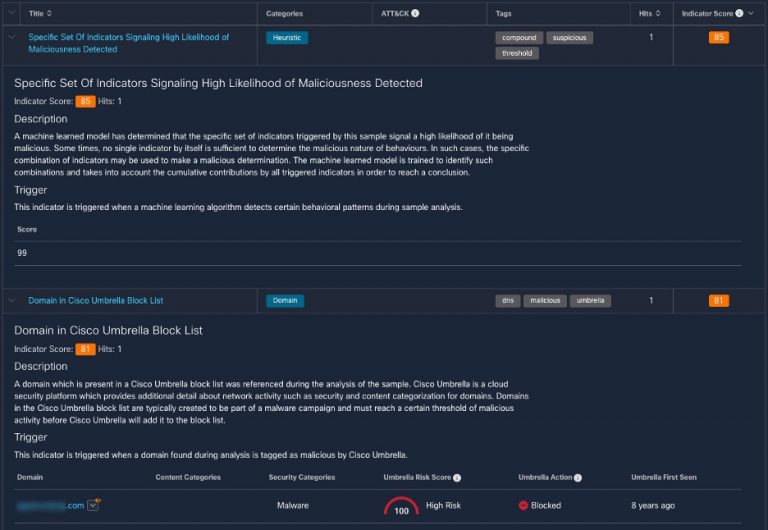
Task: Click the Indicator Score info icon
Action: (x=739, y=14)
